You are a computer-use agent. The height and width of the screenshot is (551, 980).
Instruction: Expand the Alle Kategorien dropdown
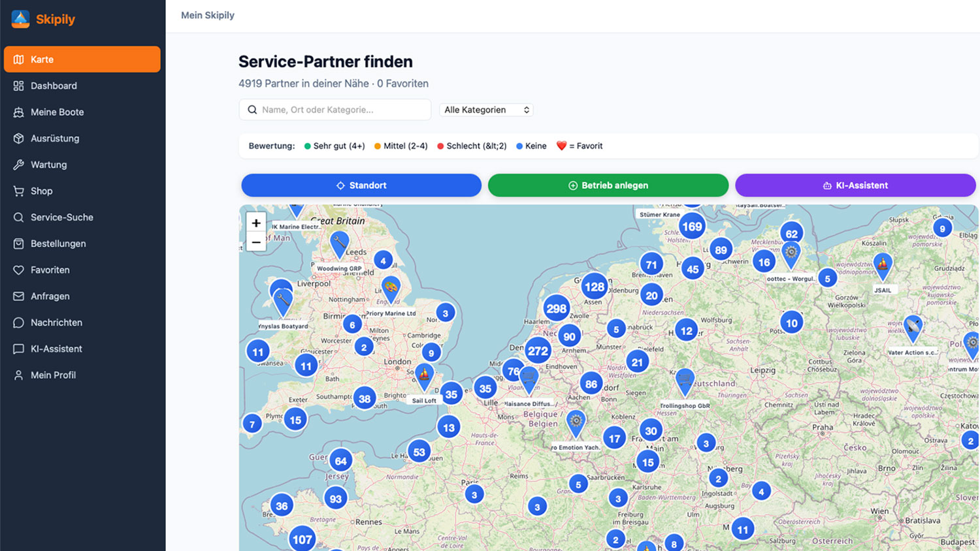486,110
